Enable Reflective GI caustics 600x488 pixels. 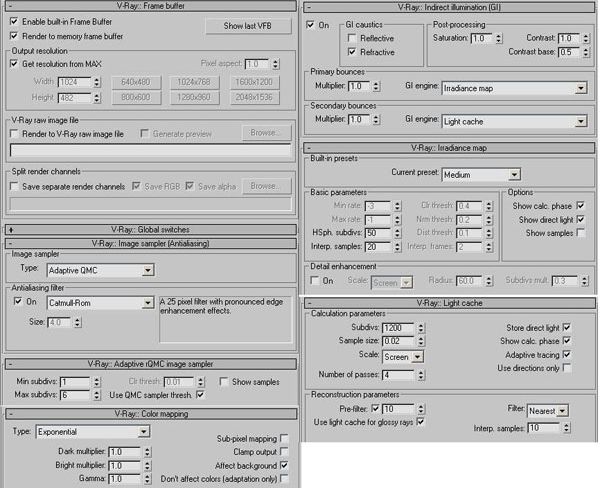(x=352, y=38)
